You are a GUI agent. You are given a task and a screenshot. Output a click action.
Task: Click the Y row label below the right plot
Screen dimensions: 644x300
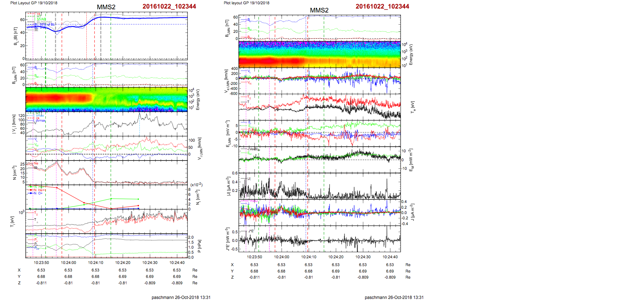tap(232, 271)
